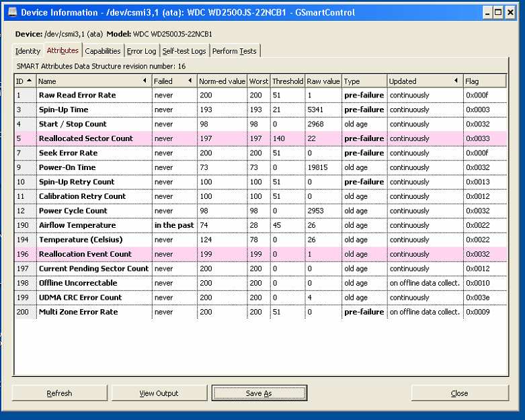This screenshot has height=420, width=525.
Task: Select the Seek Error Rate row
Action: [x=261, y=153]
